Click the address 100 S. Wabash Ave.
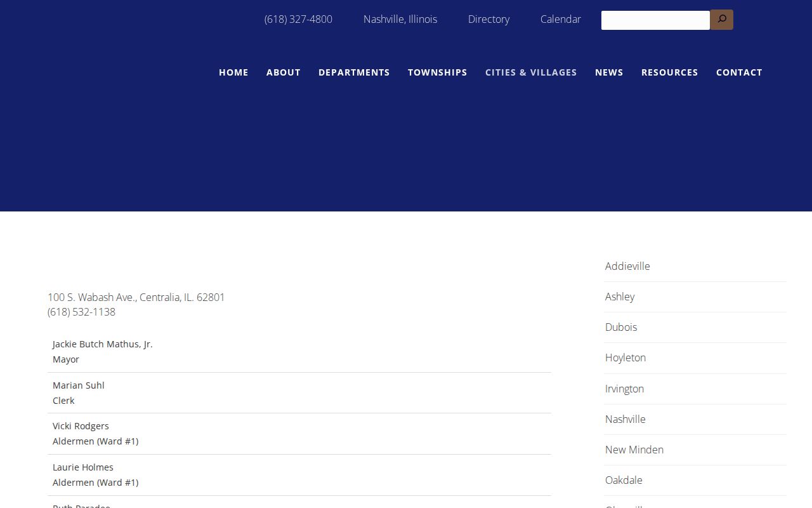 click(136, 297)
